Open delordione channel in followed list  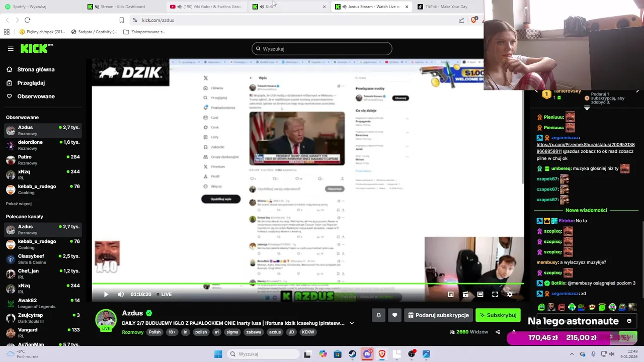(43, 145)
